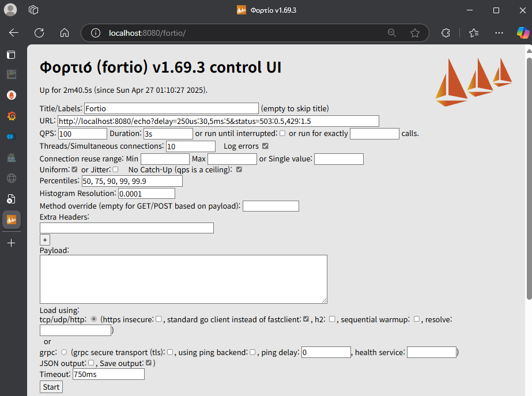Image resolution: width=532 pixels, height=396 pixels.
Task: Open the browser extensions menu
Action: (446, 33)
